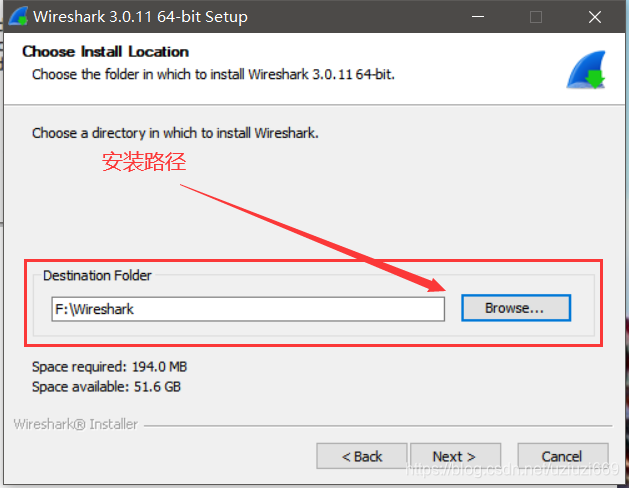This screenshot has width=629, height=488.
Task: Open the Browse... folder picker
Action: (x=516, y=308)
